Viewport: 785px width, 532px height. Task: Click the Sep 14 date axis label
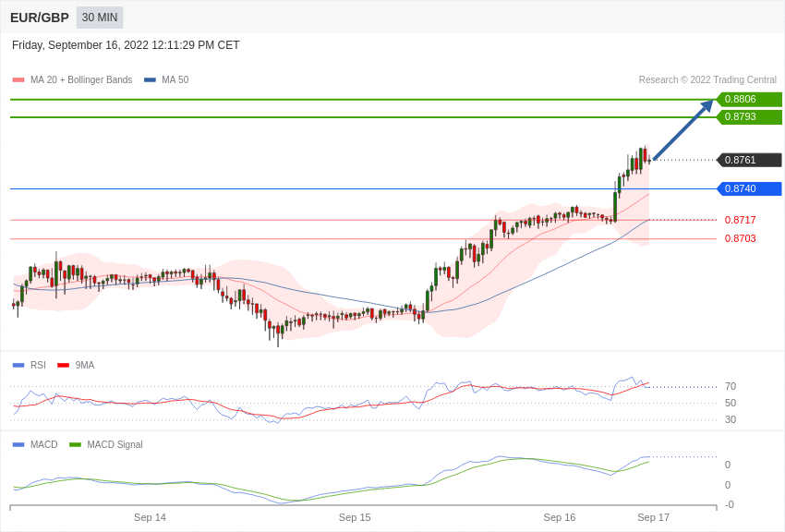coord(150,517)
